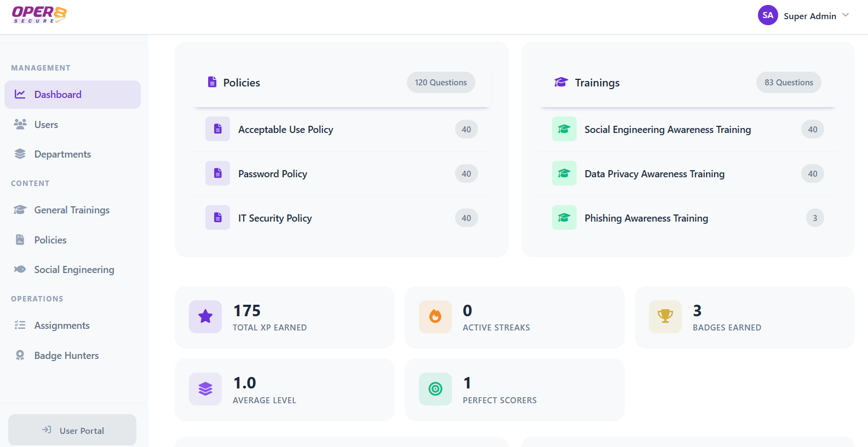Image resolution: width=868 pixels, height=447 pixels.
Task: Expand the Super Admin dropdown chevron
Action: tap(846, 15)
